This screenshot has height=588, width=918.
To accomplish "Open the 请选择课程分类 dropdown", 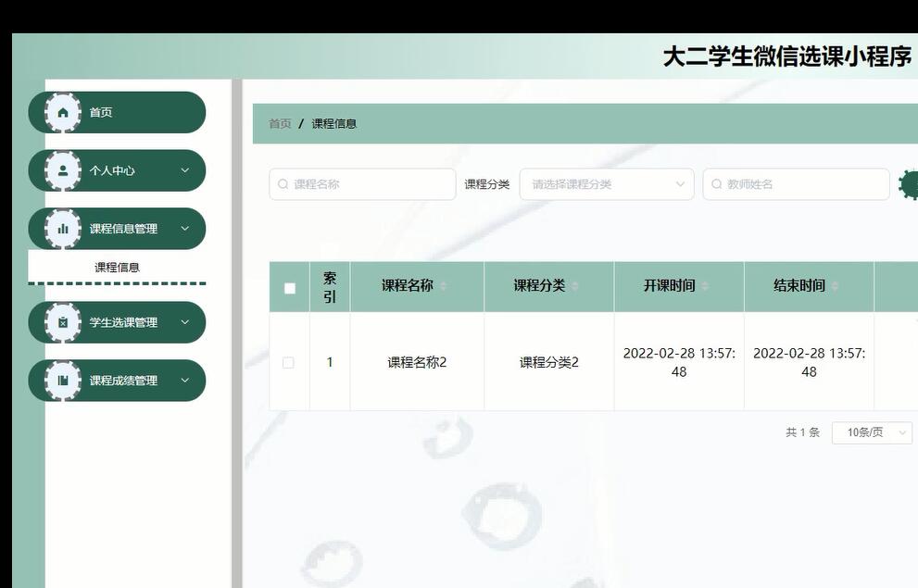I will [607, 183].
